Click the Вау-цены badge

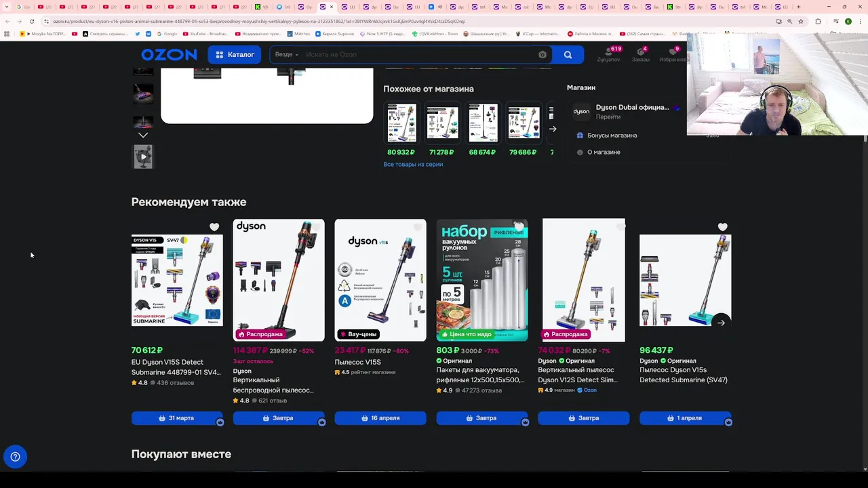point(358,334)
